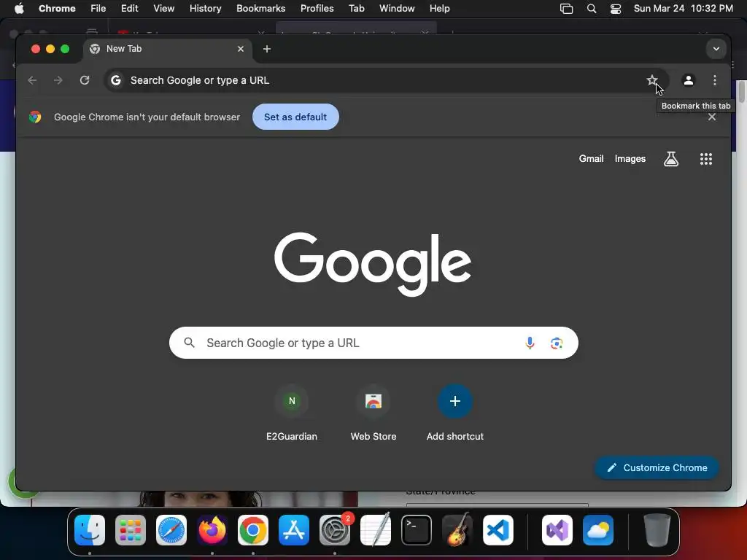Image resolution: width=747 pixels, height=560 pixels.
Task: Launch Firefox from the Dock
Action: [212, 529]
